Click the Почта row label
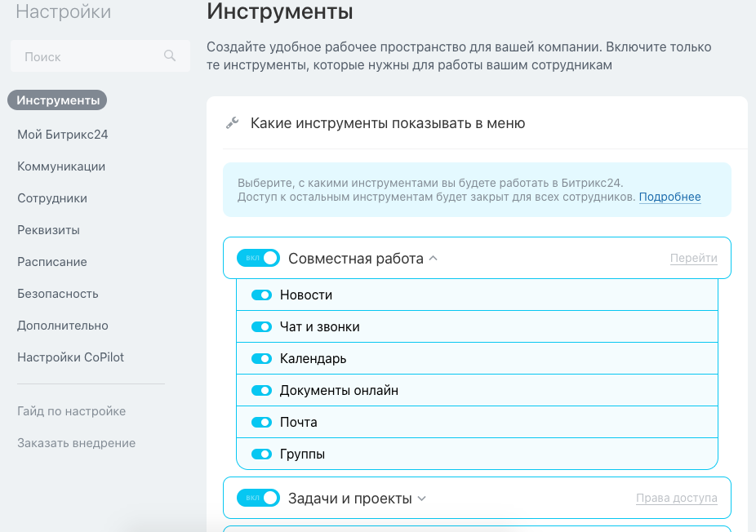 pyautogui.click(x=299, y=422)
